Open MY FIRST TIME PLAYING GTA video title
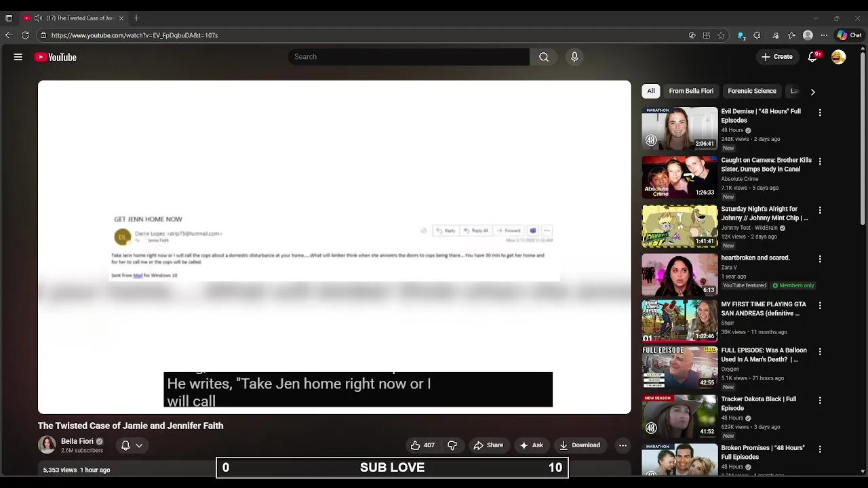 click(763, 309)
